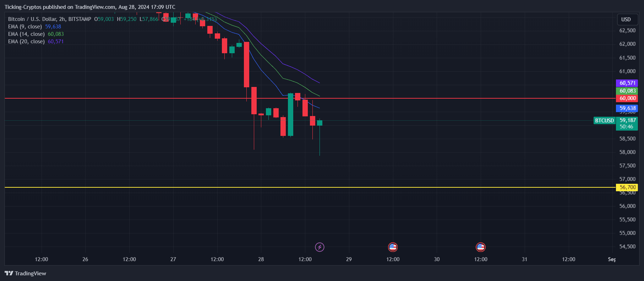Click the TradingView logo

pyautogui.click(x=25, y=273)
